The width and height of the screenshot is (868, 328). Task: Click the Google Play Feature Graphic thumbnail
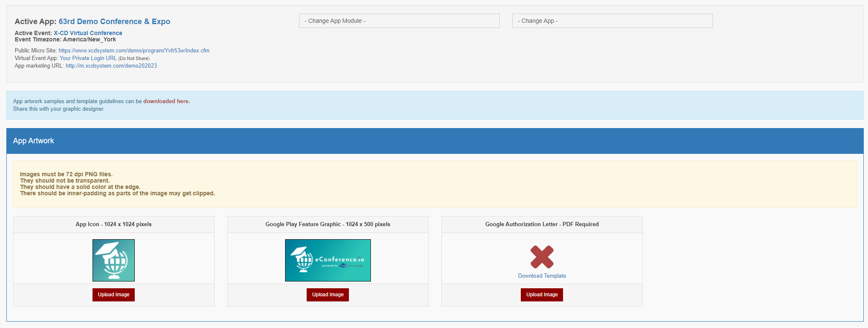click(328, 260)
